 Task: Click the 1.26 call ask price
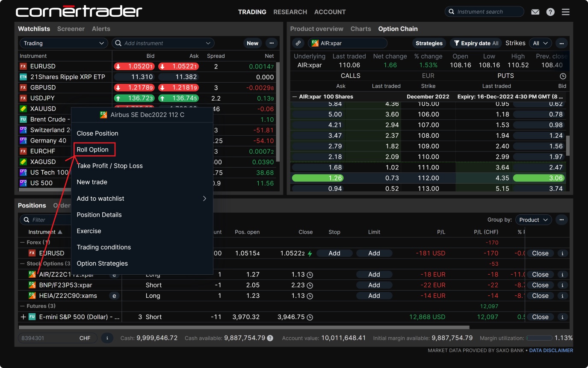click(x=318, y=178)
